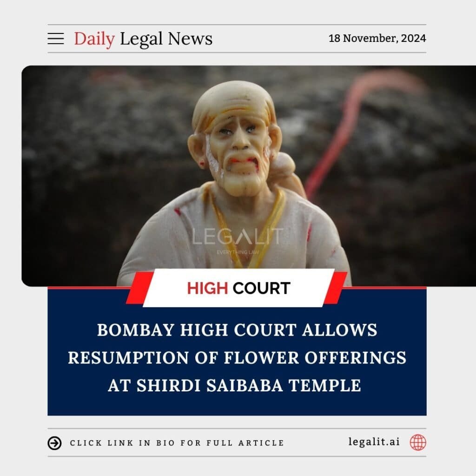The height and width of the screenshot is (476, 476).
Task: Click the circled arrow icon
Action: [x=55, y=443]
